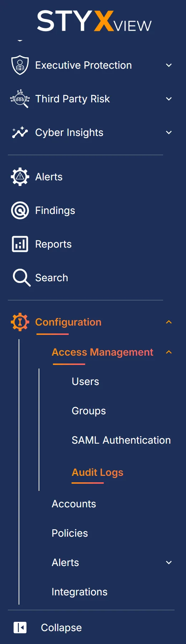Screen dimensions: 186x644
Task: Expand the Third Party Risk chevron
Action: pyautogui.click(x=169, y=99)
